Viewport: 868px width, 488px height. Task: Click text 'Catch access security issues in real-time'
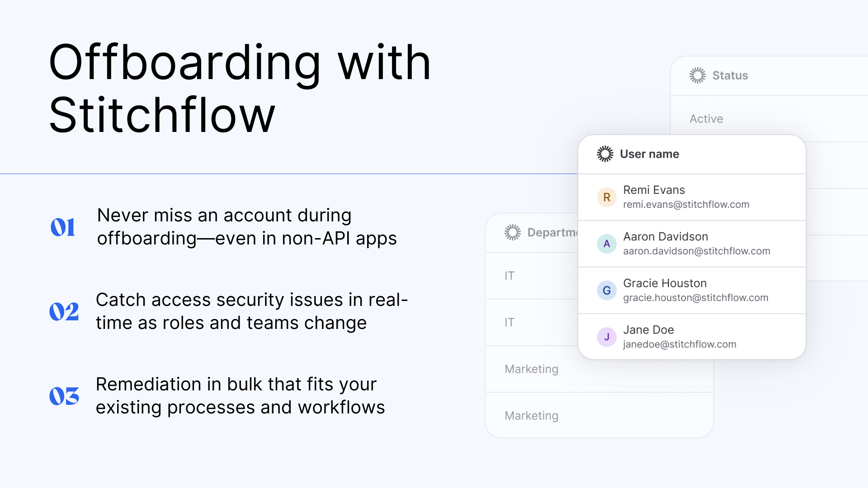coord(252,311)
